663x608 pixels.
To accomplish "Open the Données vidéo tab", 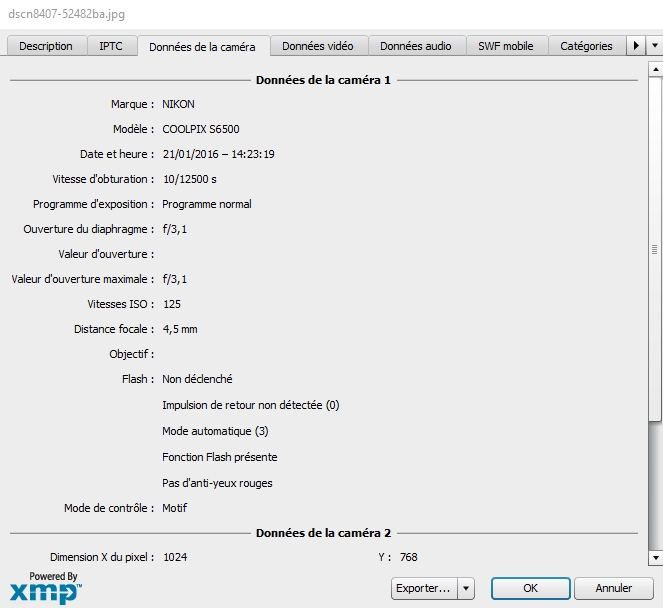I will click(318, 46).
